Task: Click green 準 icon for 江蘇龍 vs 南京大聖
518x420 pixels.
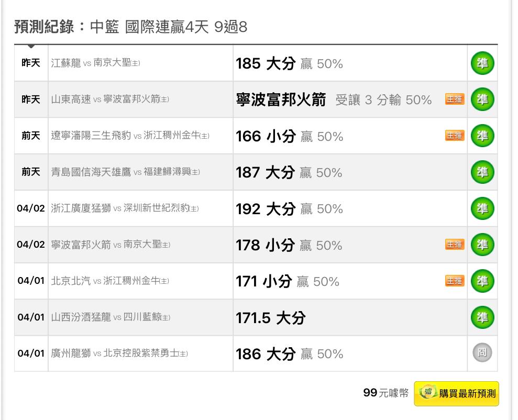Action: [x=482, y=63]
